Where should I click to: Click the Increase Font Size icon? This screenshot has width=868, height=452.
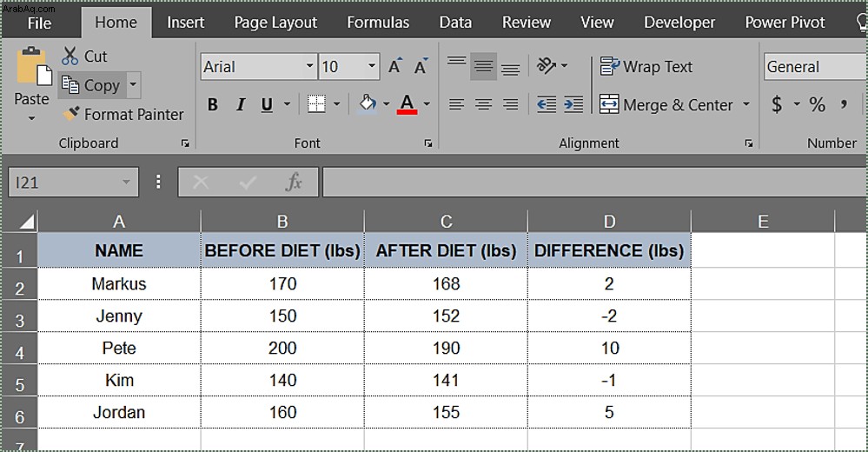(x=394, y=66)
